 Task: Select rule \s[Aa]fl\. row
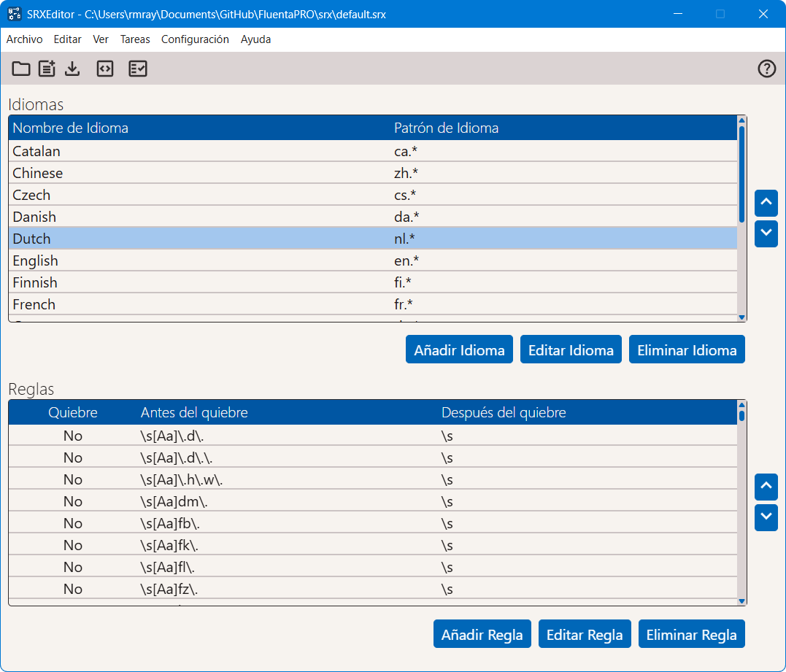pyautogui.click(x=373, y=567)
